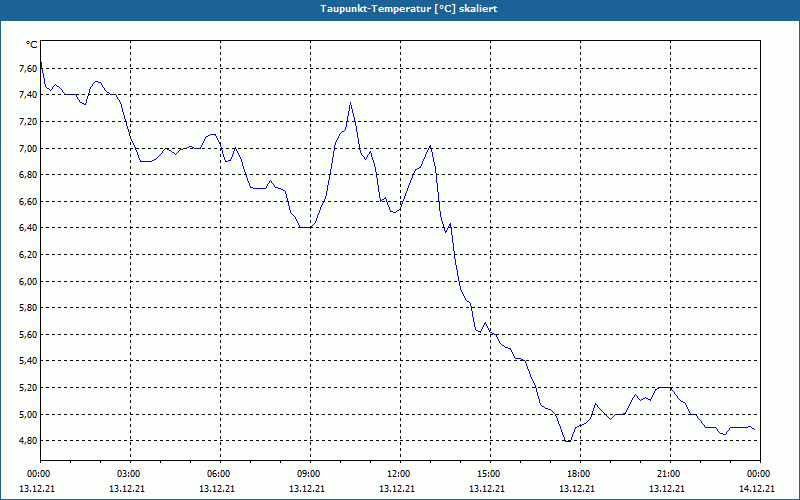Image resolution: width=800 pixels, height=500 pixels.
Task: Click the 15:00 time axis label
Action: tap(490, 474)
